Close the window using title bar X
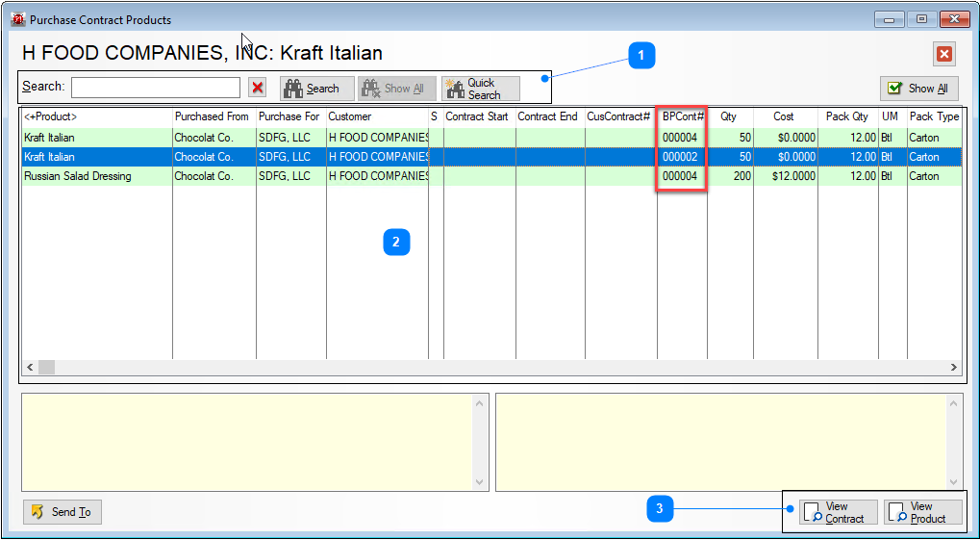This screenshot has height=540, width=980. (x=954, y=19)
